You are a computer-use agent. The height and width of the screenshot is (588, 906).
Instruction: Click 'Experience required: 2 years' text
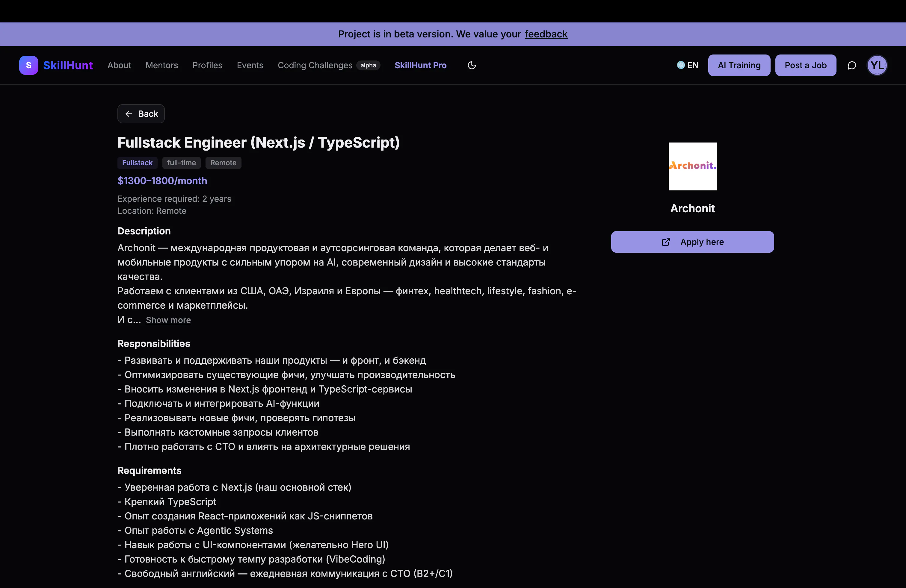pyautogui.click(x=174, y=199)
